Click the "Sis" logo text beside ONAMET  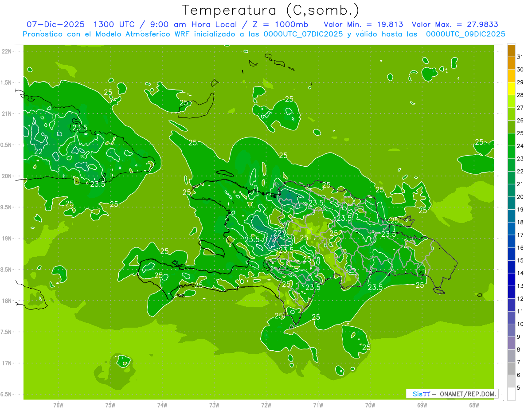(x=418, y=394)
